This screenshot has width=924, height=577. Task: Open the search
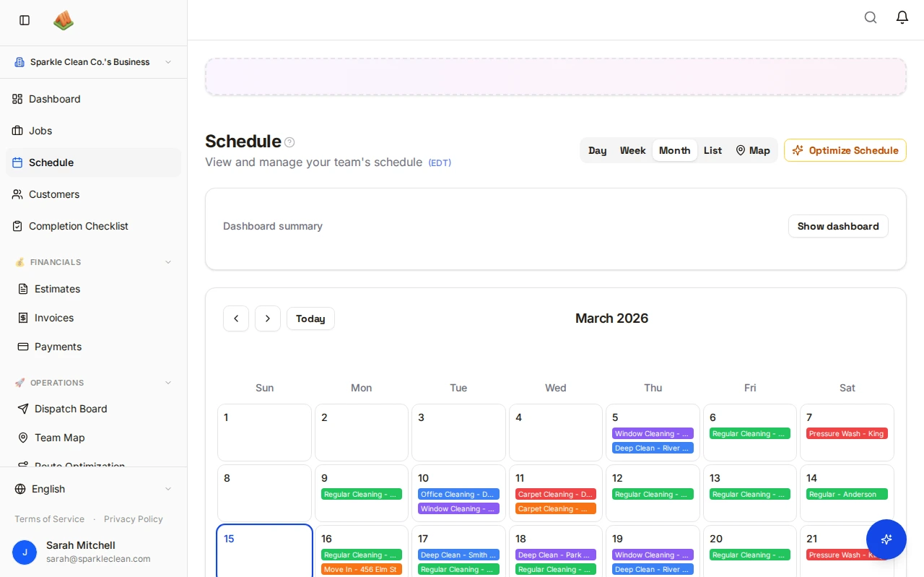pos(871,17)
